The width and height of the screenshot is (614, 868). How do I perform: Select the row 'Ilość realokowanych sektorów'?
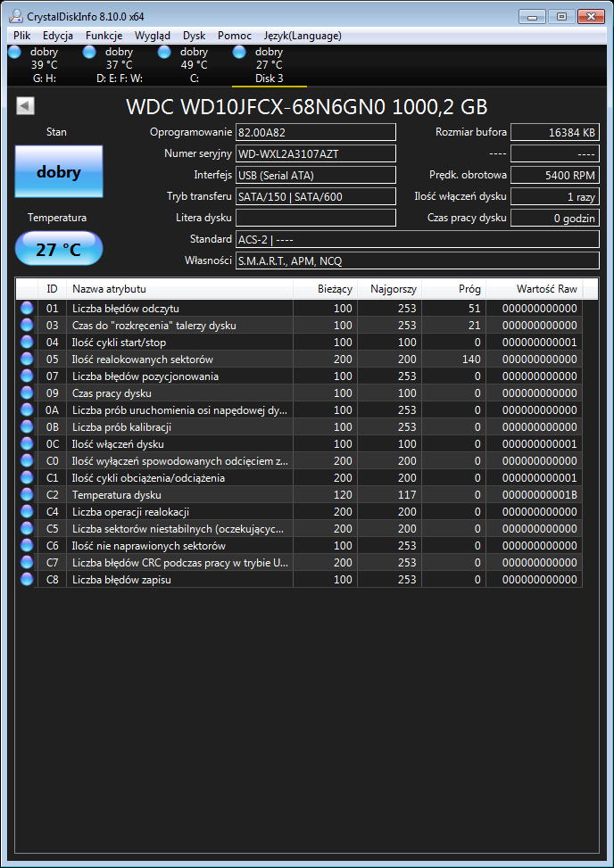tap(299, 360)
